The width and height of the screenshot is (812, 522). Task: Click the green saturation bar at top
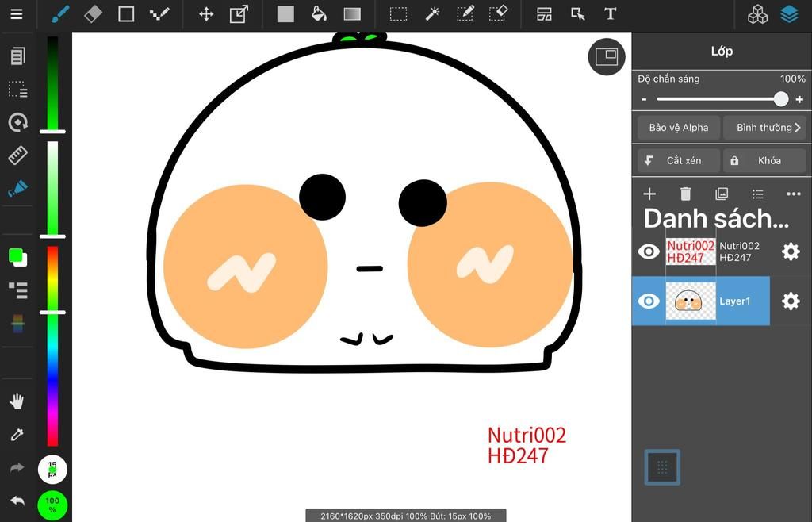53,83
